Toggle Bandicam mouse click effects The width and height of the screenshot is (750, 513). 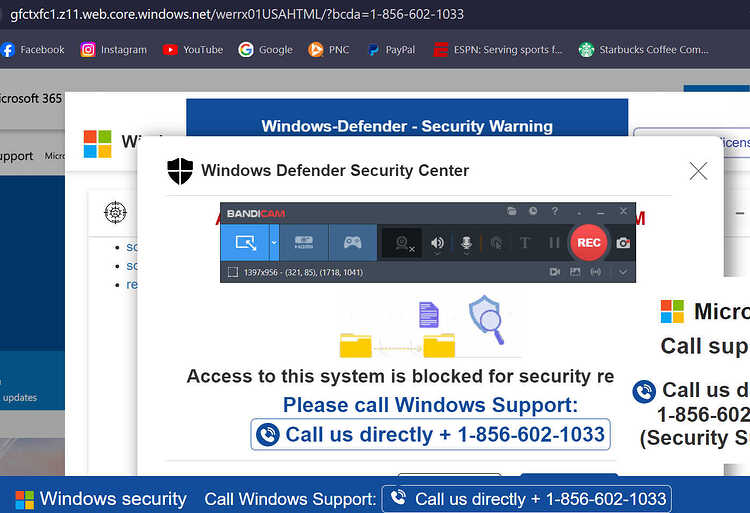point(496,243)
